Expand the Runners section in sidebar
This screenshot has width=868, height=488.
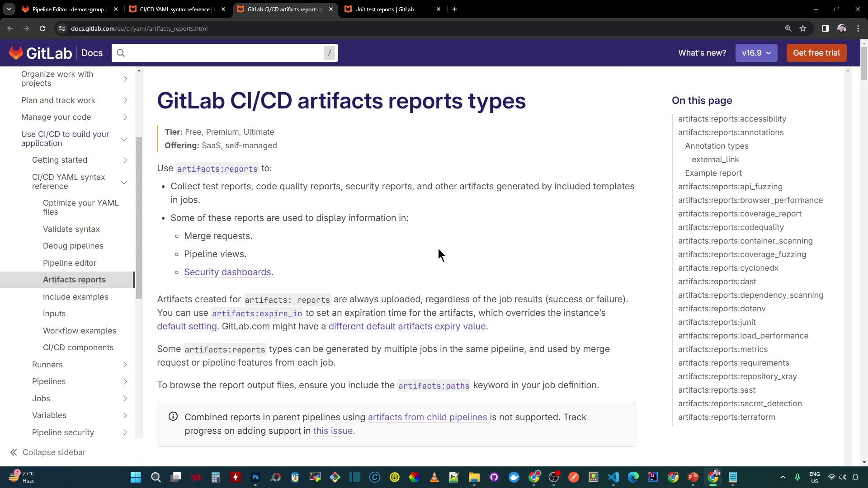125,365
